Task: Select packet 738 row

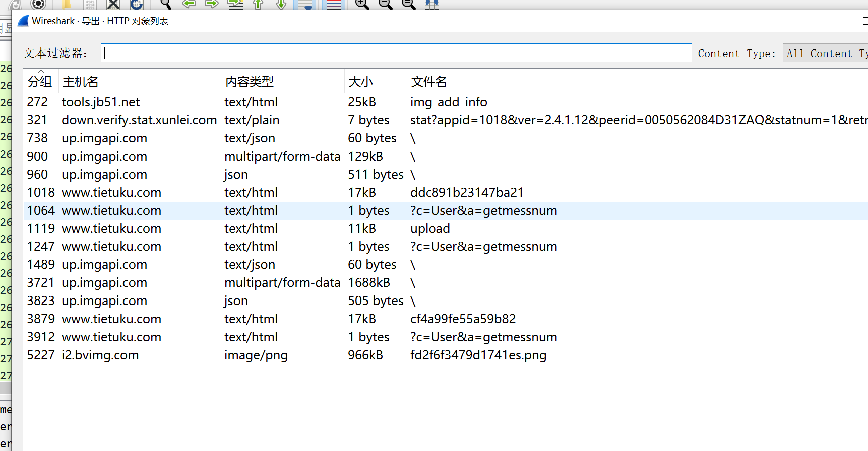Action: coord(446,138)
